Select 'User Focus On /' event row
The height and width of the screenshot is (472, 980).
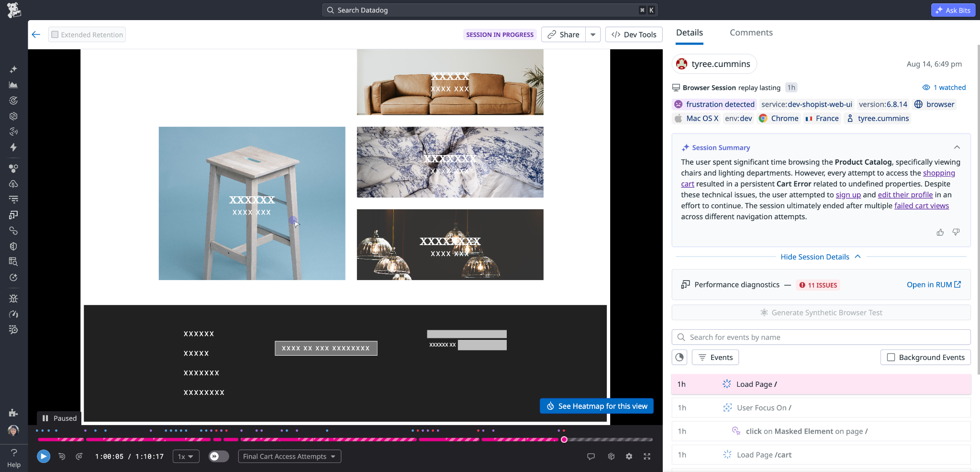(x=821, y=407)
